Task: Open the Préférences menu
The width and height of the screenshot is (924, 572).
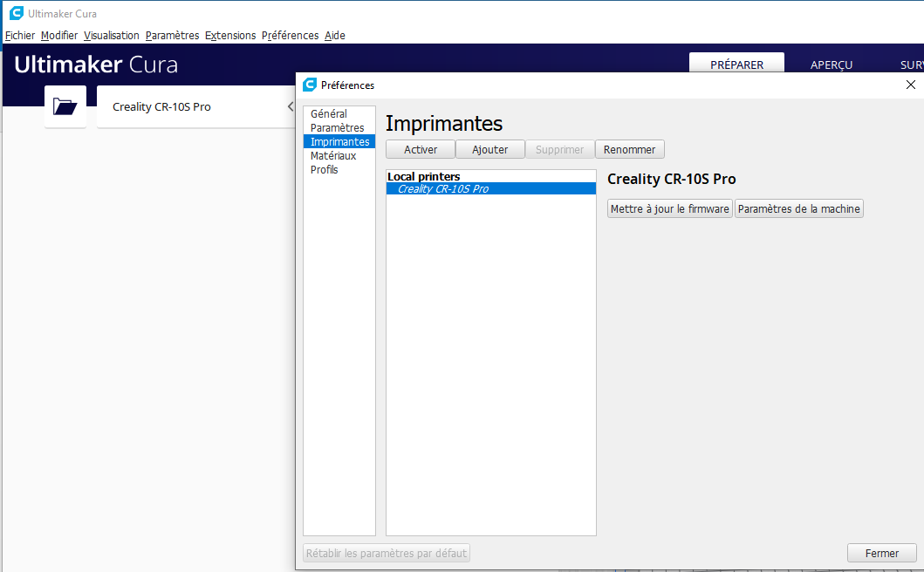Action: click(290, 36)
